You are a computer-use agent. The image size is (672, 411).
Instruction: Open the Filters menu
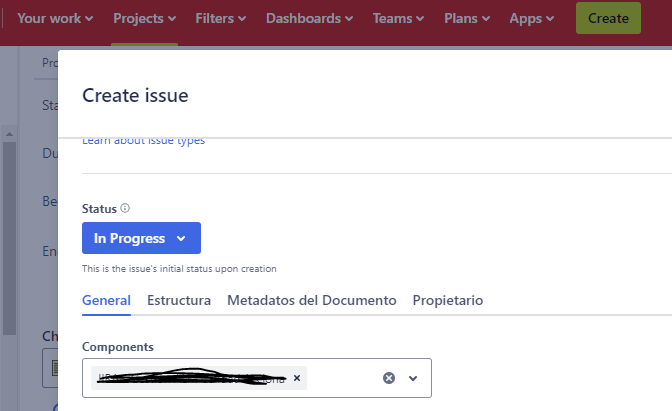[x=221, y=18]
